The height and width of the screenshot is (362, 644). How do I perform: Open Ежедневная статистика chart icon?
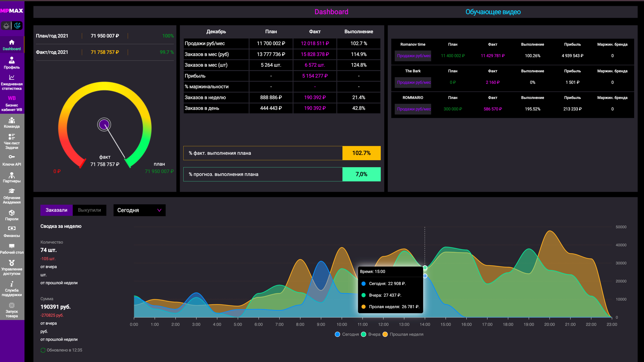[12, 77]
